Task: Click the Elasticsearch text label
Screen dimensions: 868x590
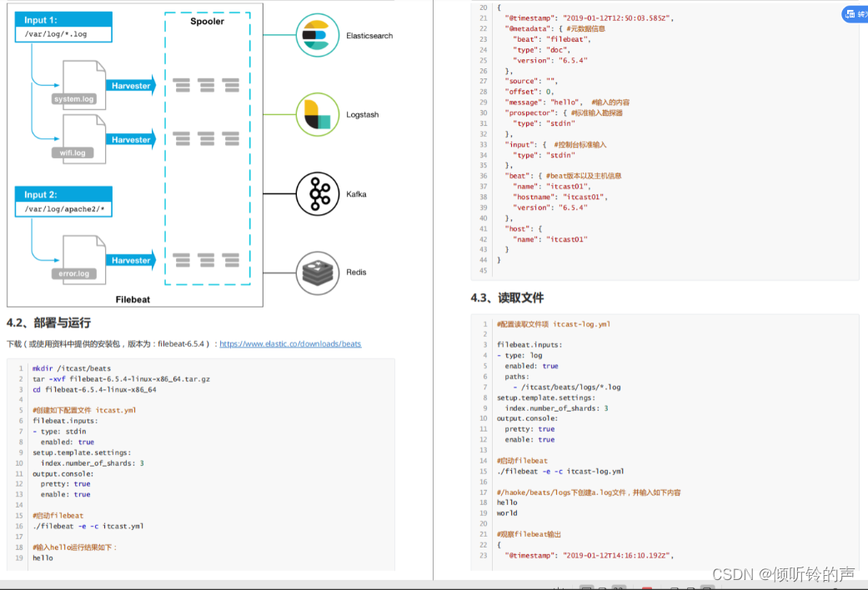Action: click(369, 36)
